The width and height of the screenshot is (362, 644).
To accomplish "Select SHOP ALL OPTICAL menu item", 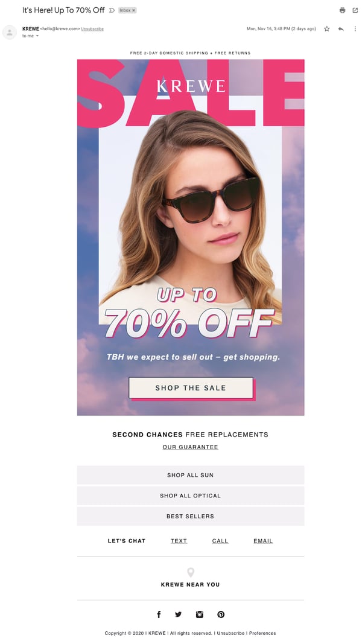I will coord(191,496).
